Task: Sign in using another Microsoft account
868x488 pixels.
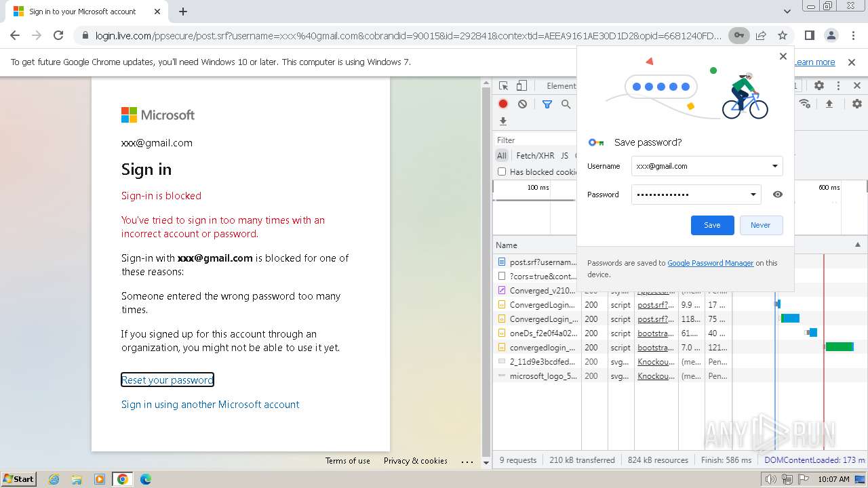Action: click(210, 404)
